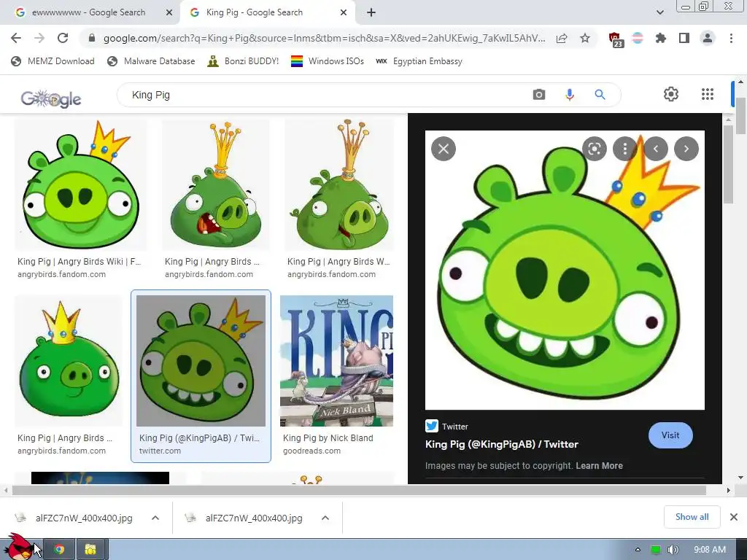Open Chrome three-dot menu

tap(731, 38)
